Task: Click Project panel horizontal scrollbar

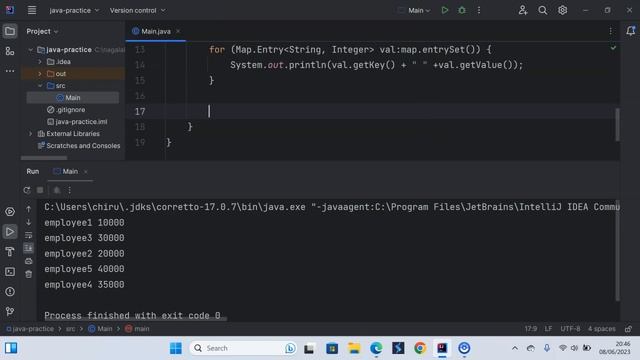Action: tap(44, 158)
